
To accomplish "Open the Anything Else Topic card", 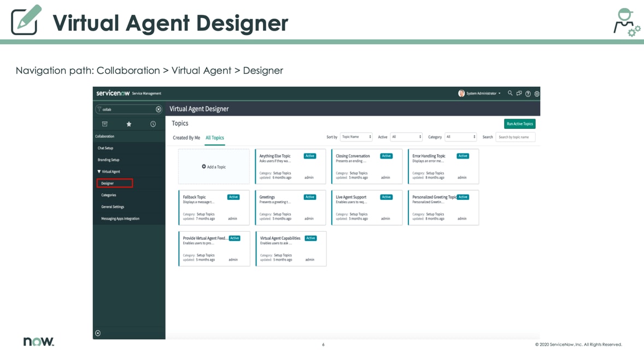I will pos(290,167).
